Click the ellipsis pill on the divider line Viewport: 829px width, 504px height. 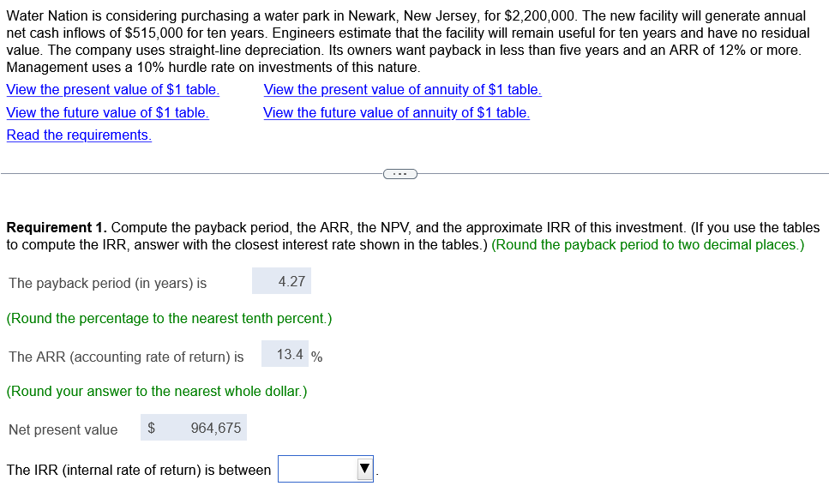(x=400, y=174)
